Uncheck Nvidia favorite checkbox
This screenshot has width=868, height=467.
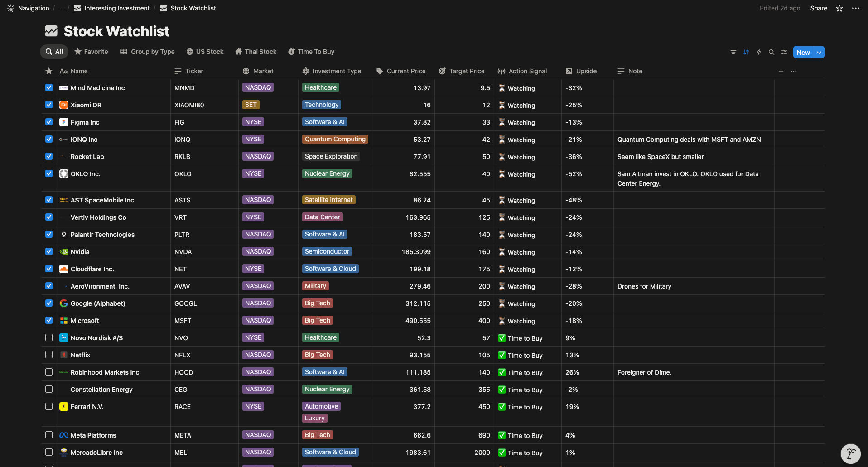[x=49, y=252]
